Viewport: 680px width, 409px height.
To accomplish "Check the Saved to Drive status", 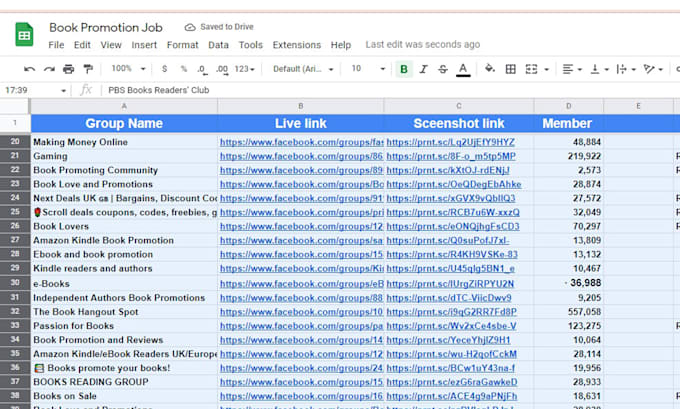I will pos(219,27).
